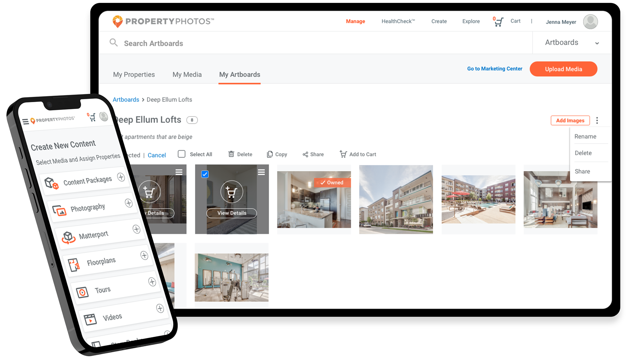Expand Tours with its plus button
The height and width of the screenshot is (364, 629).
[152, 282]
